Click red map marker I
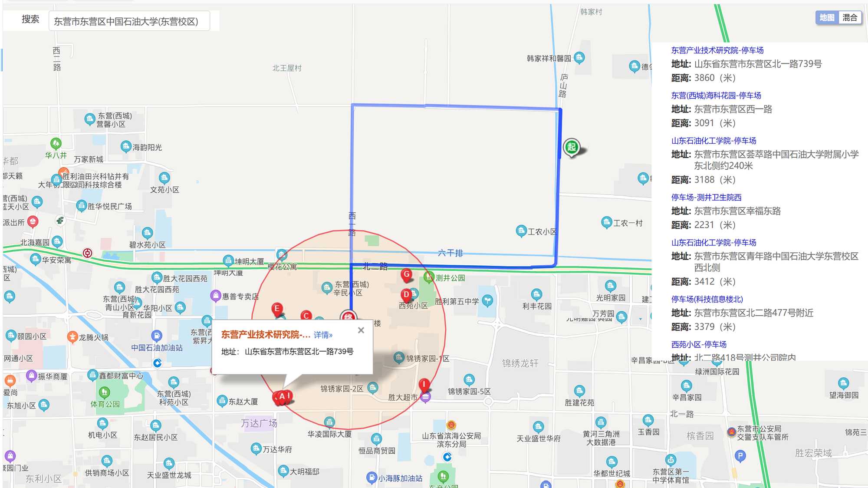Viewport: 868px width, 488px height. (x=424, y=384)
